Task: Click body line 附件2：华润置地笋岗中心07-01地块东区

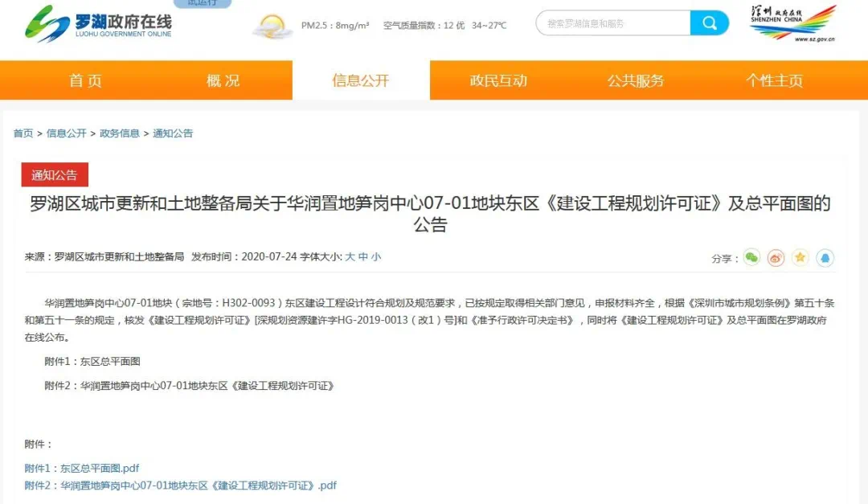Action: tap(190, 386)
